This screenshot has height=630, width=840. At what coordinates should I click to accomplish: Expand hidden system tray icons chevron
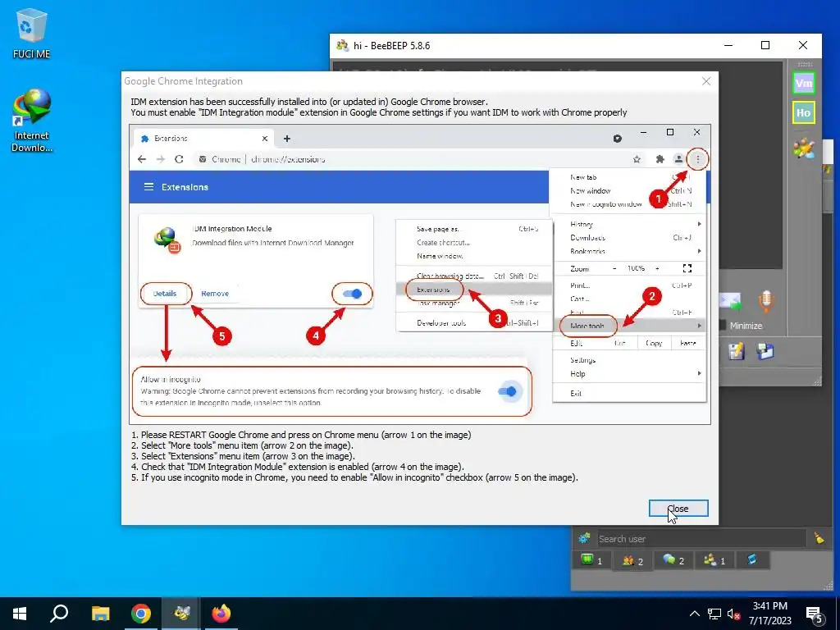coord(694,614)
